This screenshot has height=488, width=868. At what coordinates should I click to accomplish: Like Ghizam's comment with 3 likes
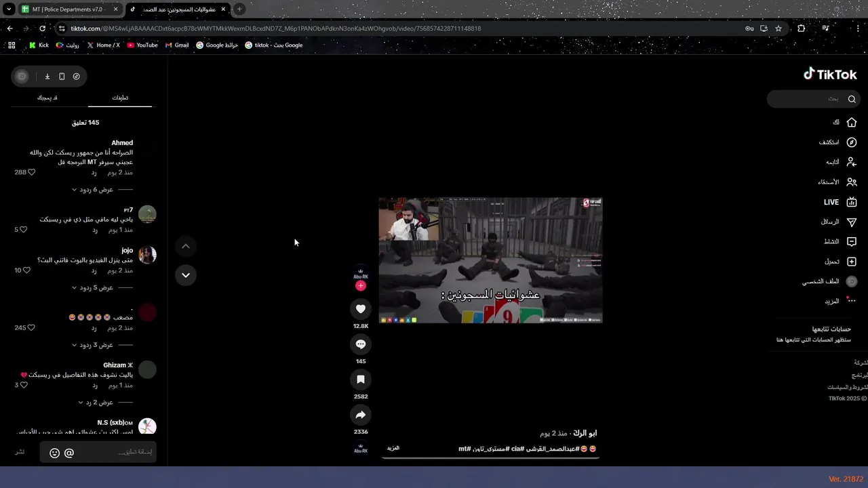pyautogui.click(x=23, y=385)
